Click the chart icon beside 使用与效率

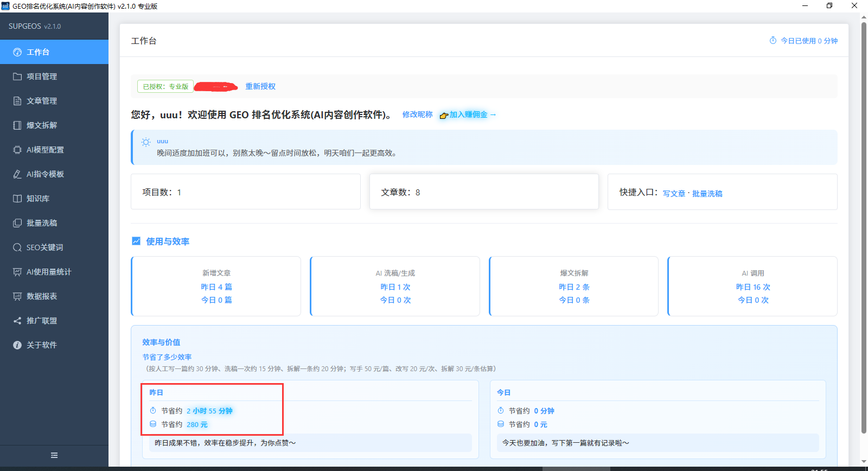point(136,241)
